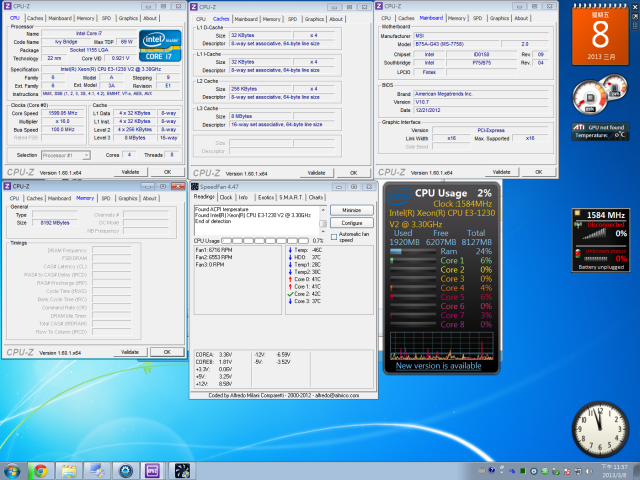Open the orange calendar gadget showing 8

point(600,36)
